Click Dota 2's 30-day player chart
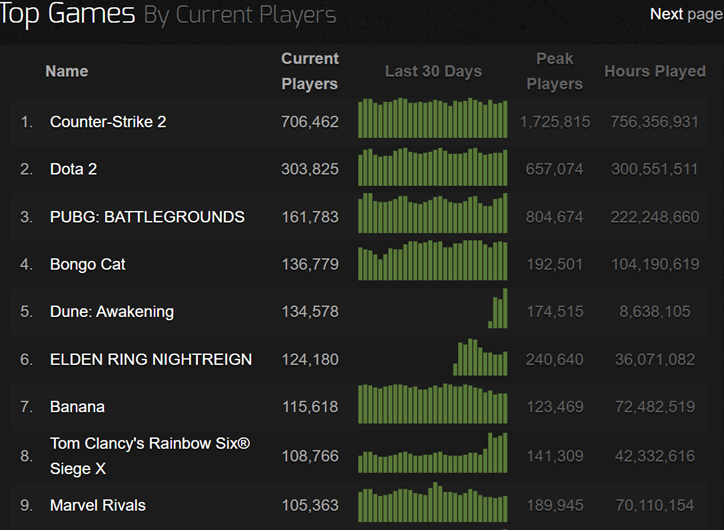This screenshot has height=532, width=724. [x=433, y=167]
